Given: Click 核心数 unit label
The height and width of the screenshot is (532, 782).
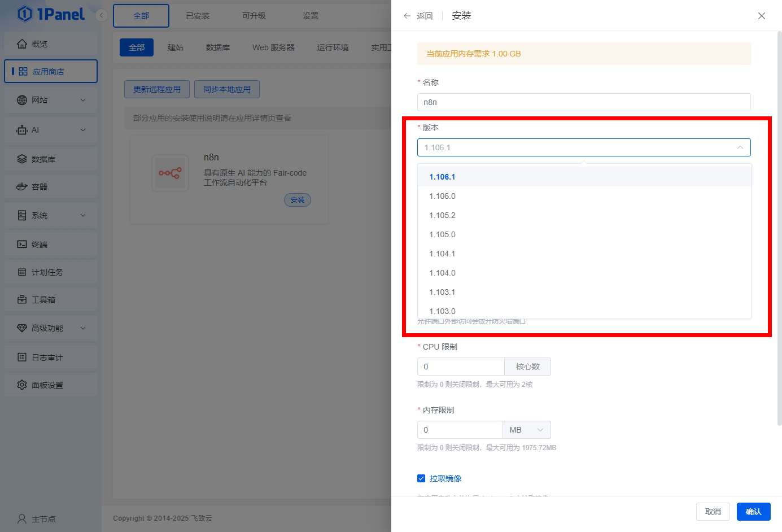Looking at the screenshot, I should tap(528, 367).
